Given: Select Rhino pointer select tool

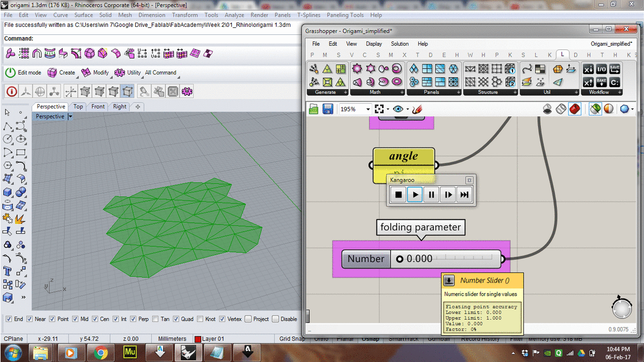Looking at the screenshot, I should pyautogui.click(x=8, y=113).
